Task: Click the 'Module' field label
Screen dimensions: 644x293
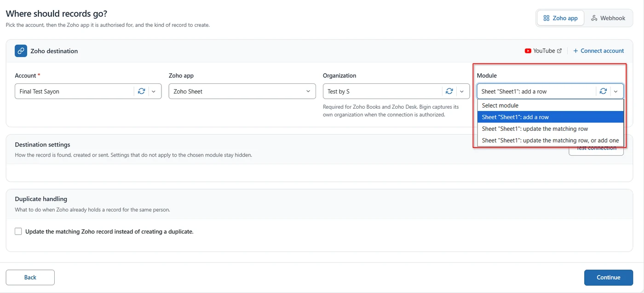Action: (487, 76)
